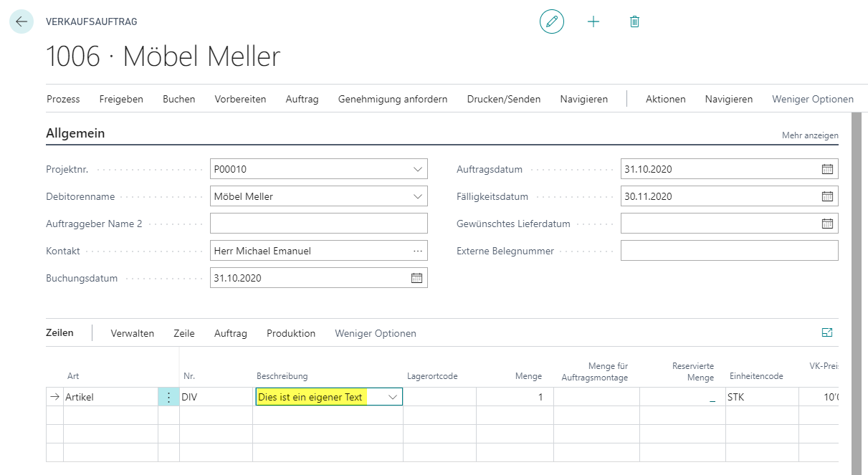Click Genehmigung anfordern menu
868x475 pixels.
tap(393, 100)
